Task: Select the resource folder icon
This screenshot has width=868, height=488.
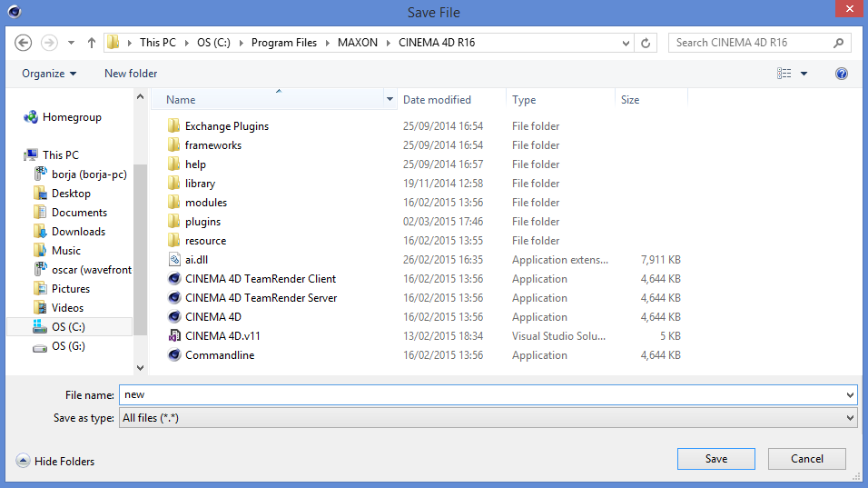Action: point(173,241)
